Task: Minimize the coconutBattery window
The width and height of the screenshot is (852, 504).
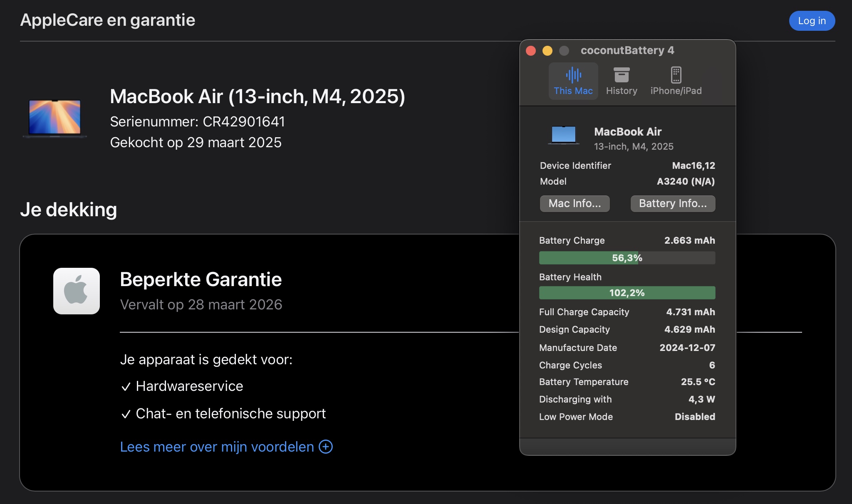Action: point(547,51)
